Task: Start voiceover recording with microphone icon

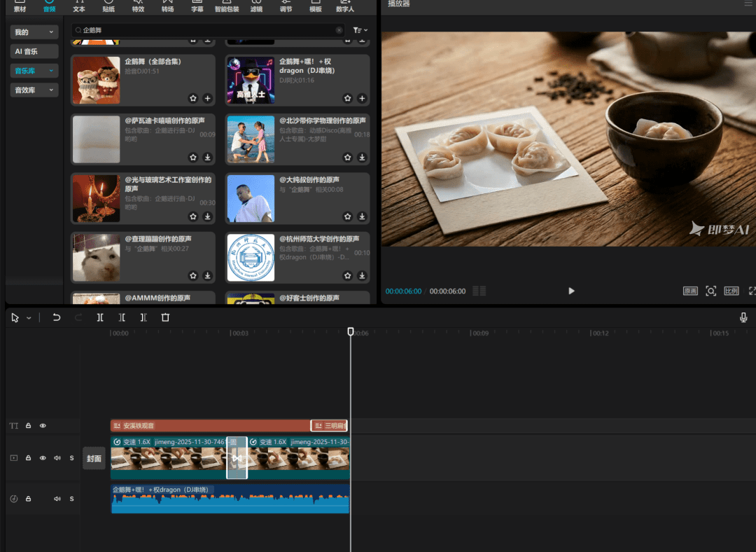Action: (743, 317)
